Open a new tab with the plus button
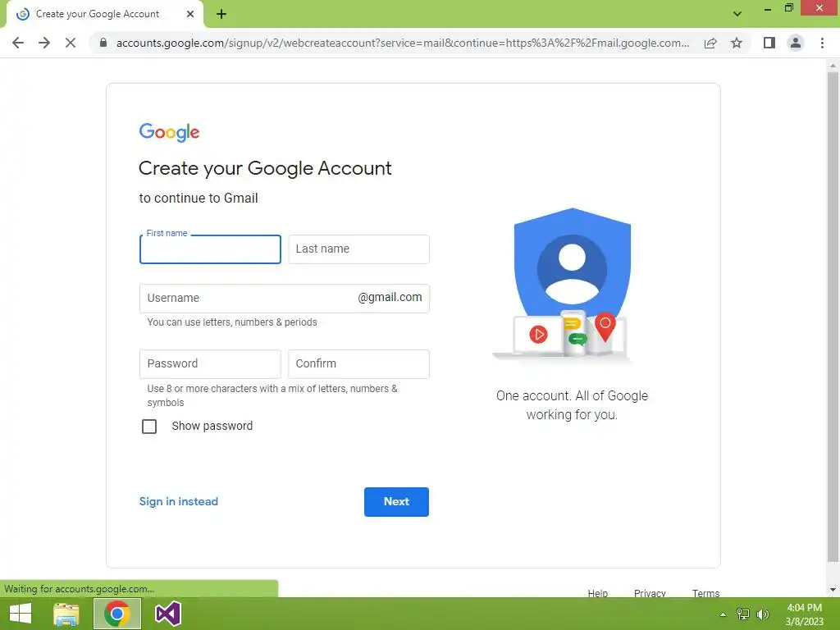 click(x=221, y=15)
